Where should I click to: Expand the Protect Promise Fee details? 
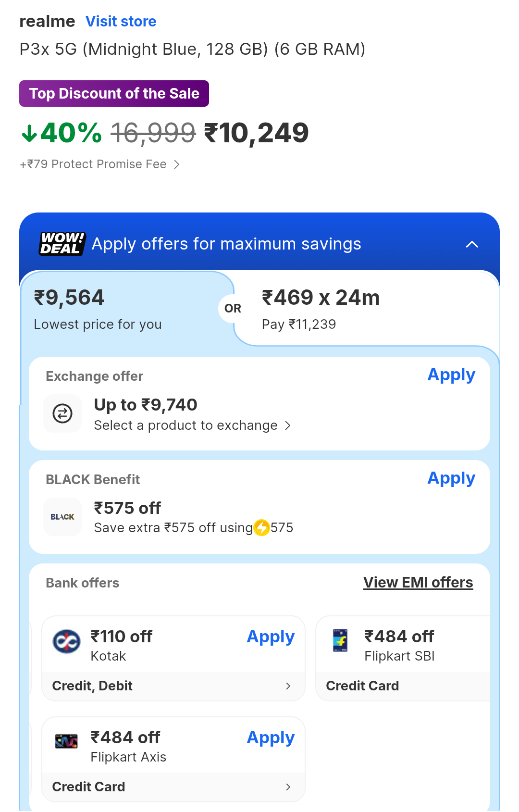(177, 164)
